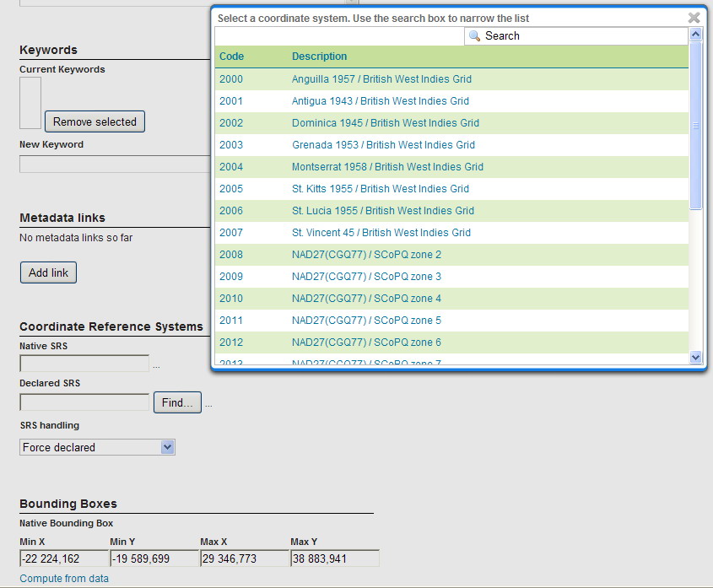Select NAD27(CGQ77) / SCoPQ zone 5

click(366, 320)
